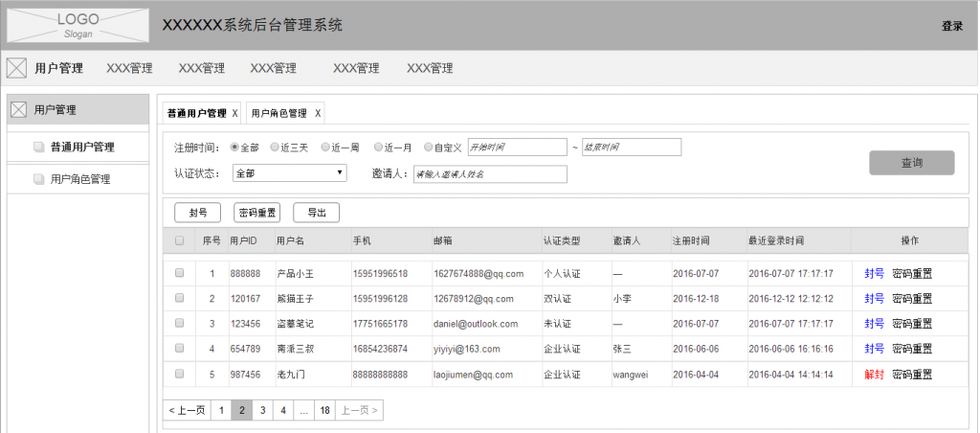The image size is (980, 433).
Task: Click 解封 for user 老九门
Action: (x=873, y=374)
